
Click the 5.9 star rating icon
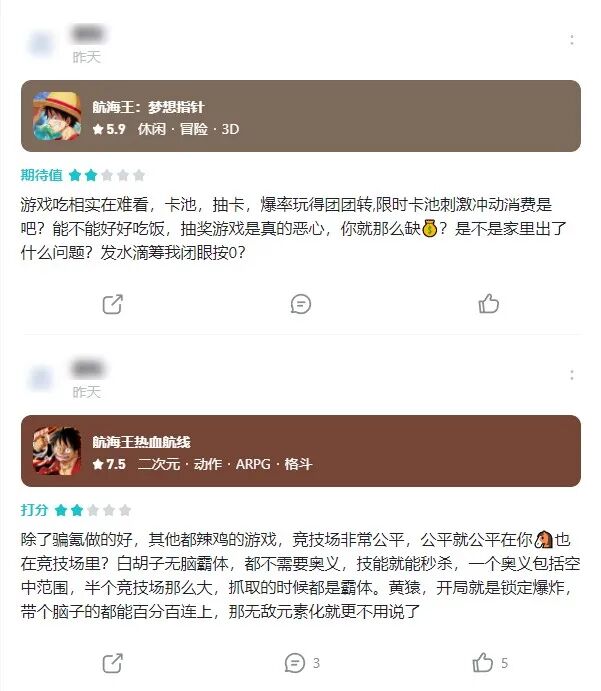click(98, 129)
